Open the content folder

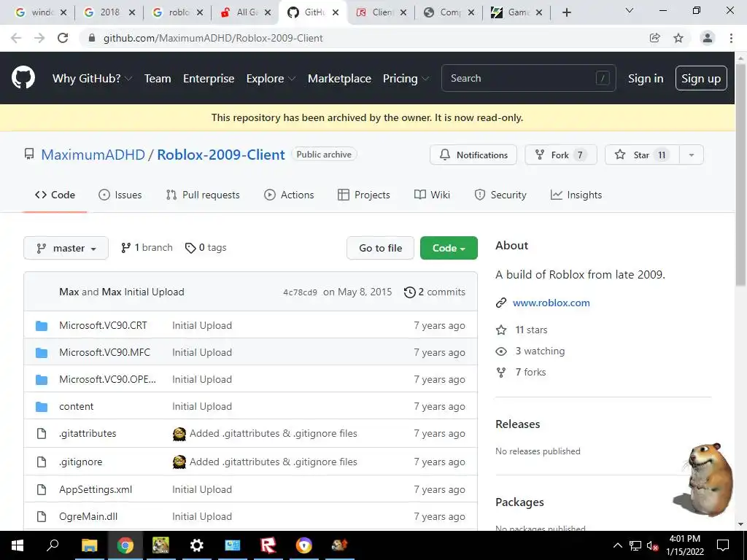[x=76, y=407]
